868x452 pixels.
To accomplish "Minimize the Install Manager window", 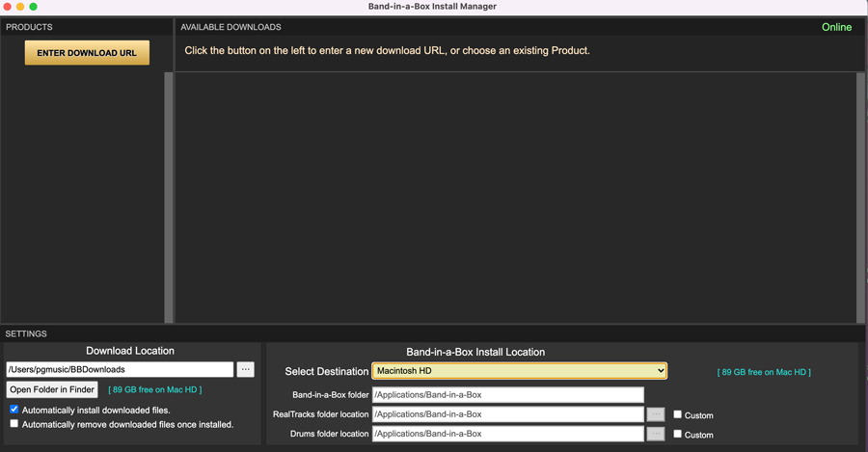I will coord(20,7).
